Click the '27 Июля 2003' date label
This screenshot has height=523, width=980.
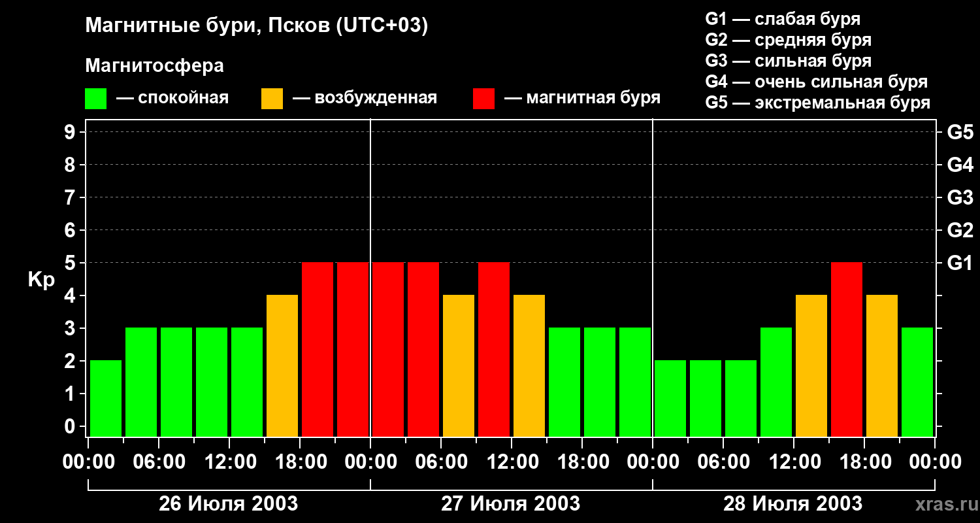coord(511,504)
